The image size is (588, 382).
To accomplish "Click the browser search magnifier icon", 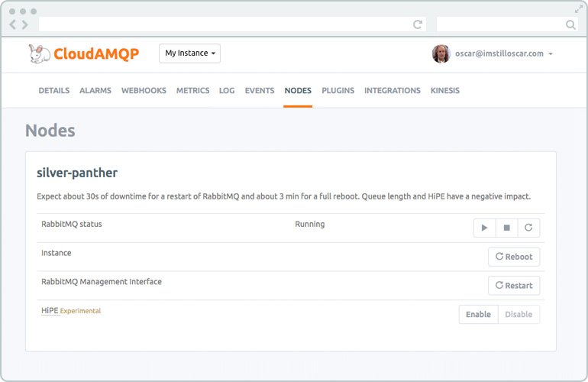I will 570,24.
